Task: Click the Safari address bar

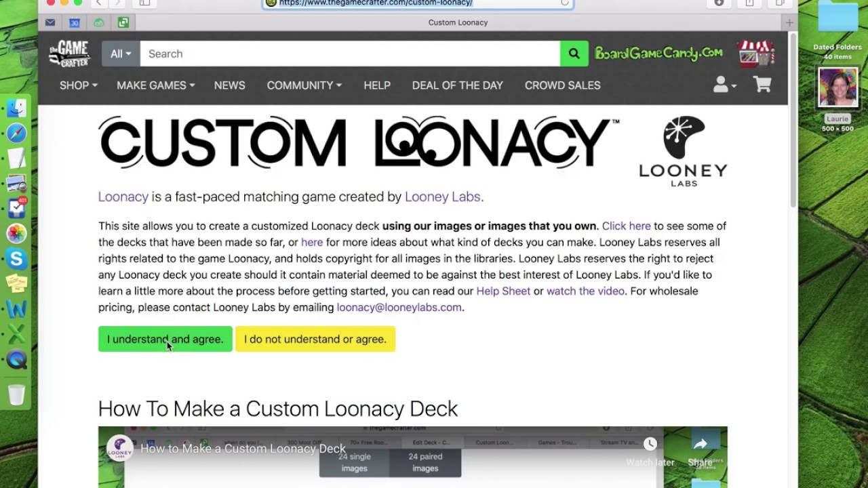Action: point(418,3)
